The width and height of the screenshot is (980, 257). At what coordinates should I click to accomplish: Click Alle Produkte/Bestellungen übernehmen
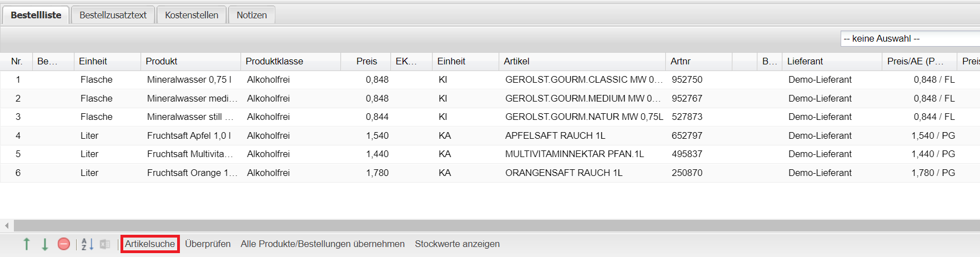pyautogui.click(x=323, y=244)
